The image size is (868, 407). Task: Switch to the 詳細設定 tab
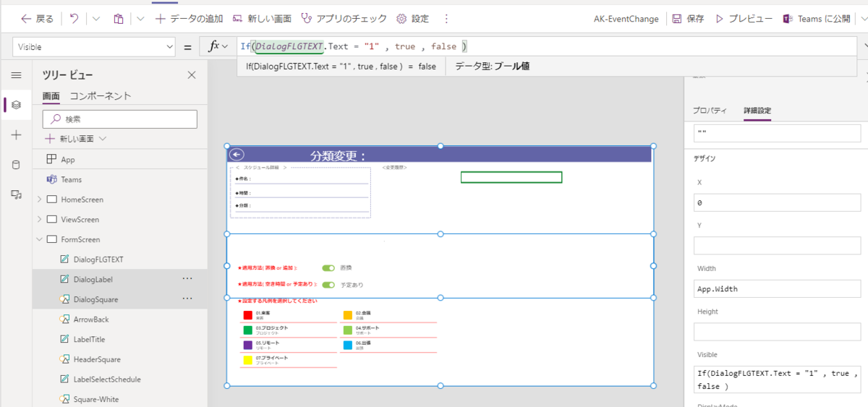coord(757,111)
